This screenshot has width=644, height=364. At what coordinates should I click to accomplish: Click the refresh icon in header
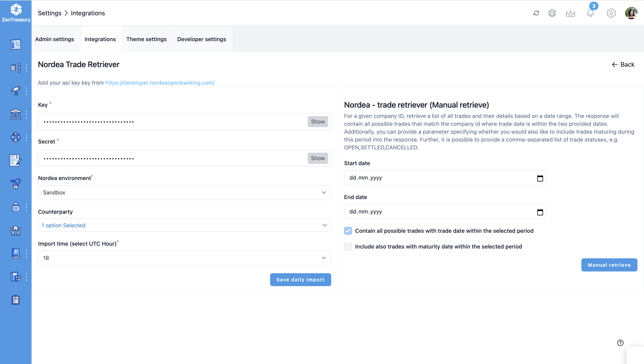coord(536,13)
